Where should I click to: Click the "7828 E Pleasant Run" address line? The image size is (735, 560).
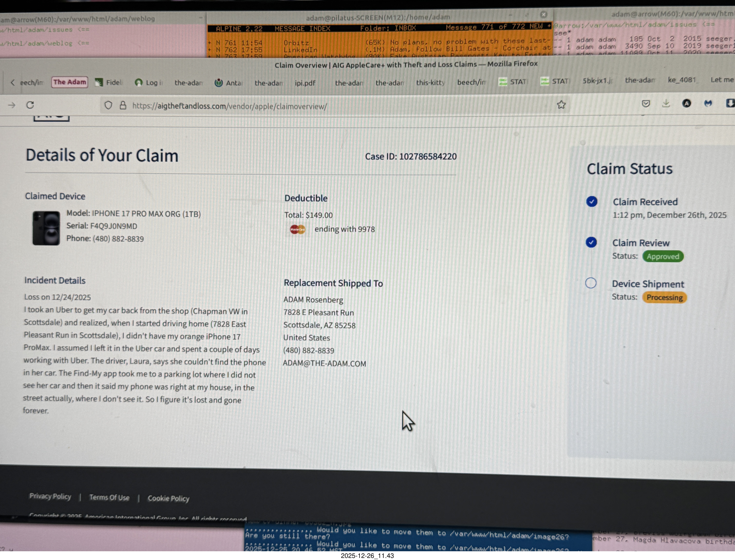pos(318,313)
